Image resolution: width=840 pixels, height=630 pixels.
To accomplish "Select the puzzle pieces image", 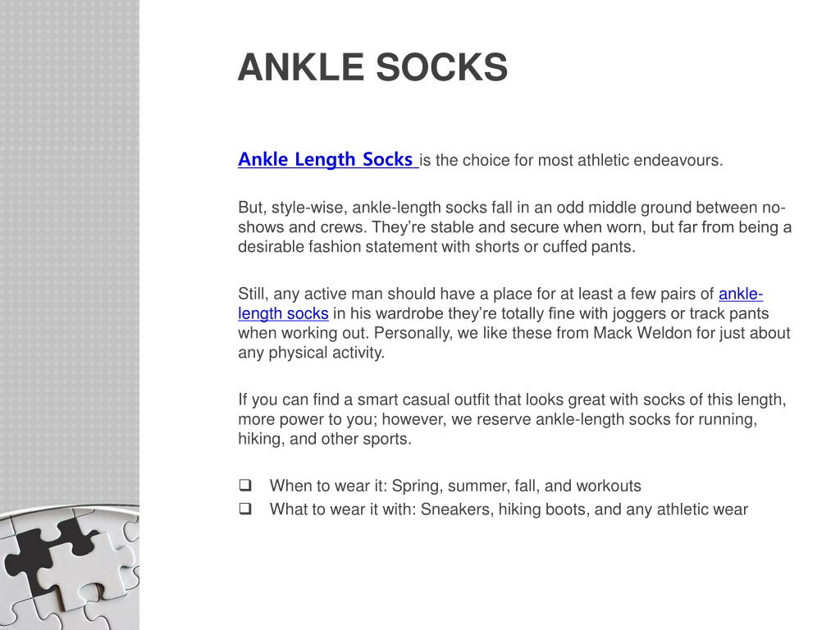I will [70, 567].
